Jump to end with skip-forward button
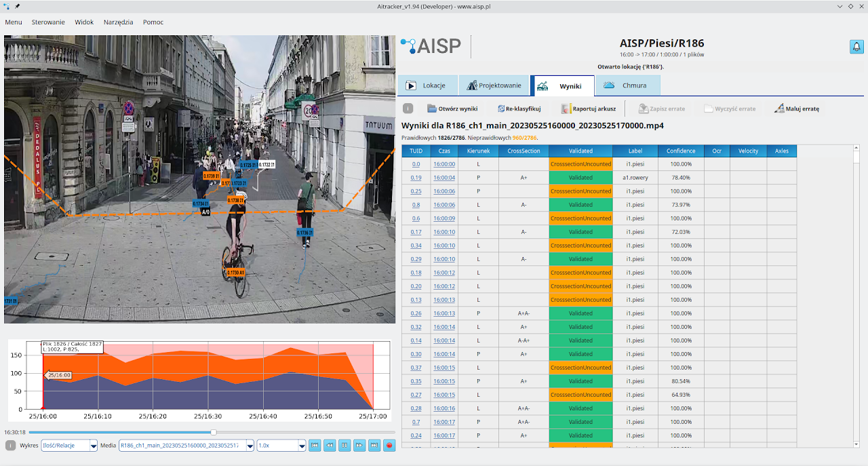 [374, 446]
